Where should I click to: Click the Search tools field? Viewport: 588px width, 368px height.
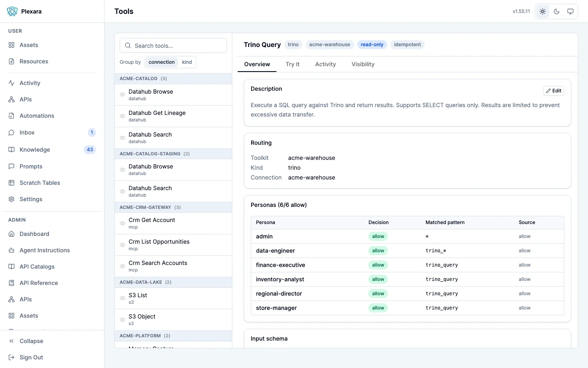[x=173, y=45]
